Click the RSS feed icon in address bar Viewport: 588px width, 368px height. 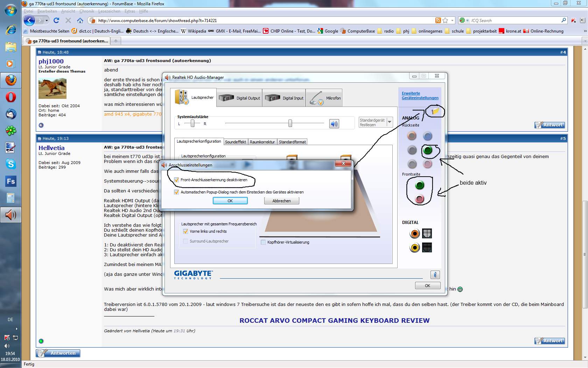(438, 20)
